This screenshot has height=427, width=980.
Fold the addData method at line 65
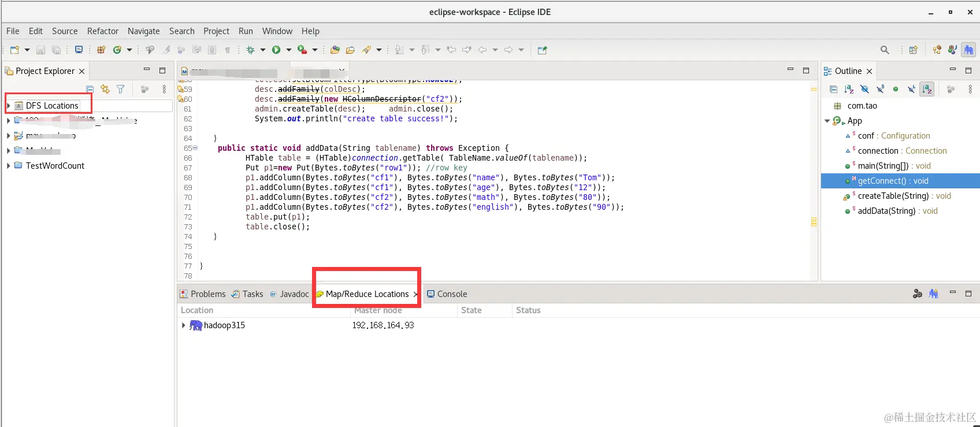195,148
